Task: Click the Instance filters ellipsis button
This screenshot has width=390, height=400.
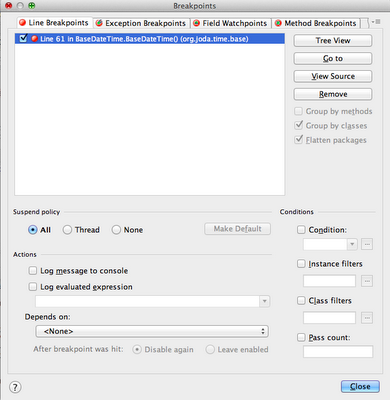Action: point(367,281)
